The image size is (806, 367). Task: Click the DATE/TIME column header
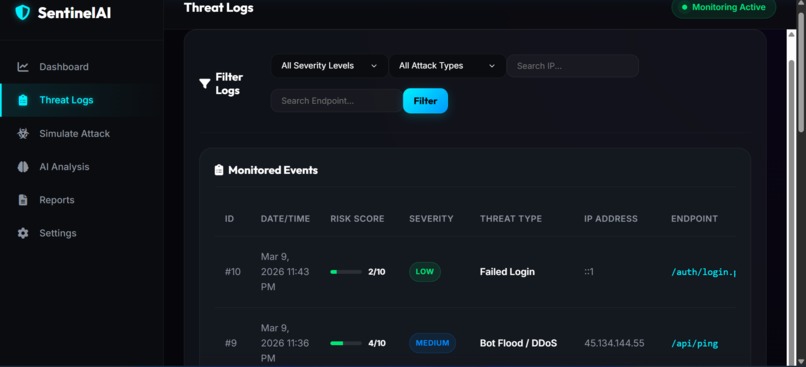pos(285,218)
